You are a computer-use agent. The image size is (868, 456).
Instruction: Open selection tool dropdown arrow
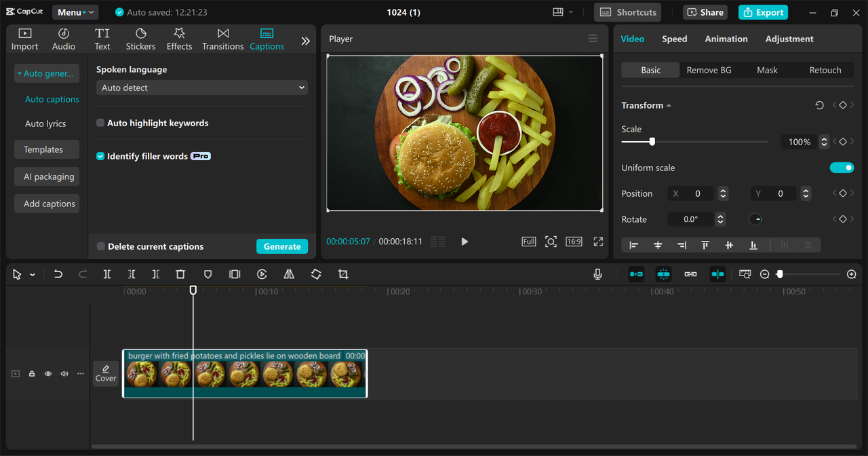[33, 275]
